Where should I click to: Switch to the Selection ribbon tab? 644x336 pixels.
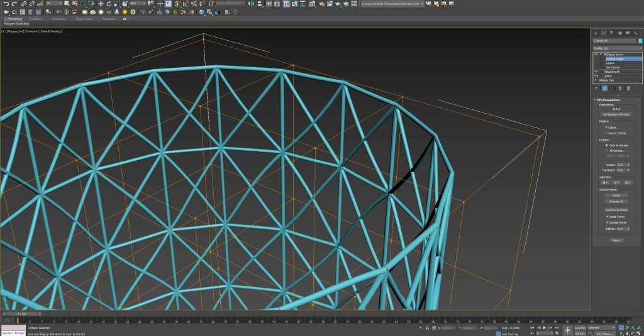[x=58, y=19]
